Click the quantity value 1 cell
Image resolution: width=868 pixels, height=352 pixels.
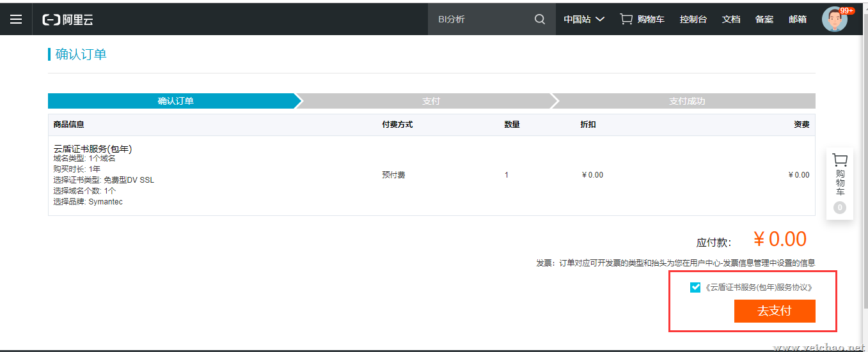(507, 175)
